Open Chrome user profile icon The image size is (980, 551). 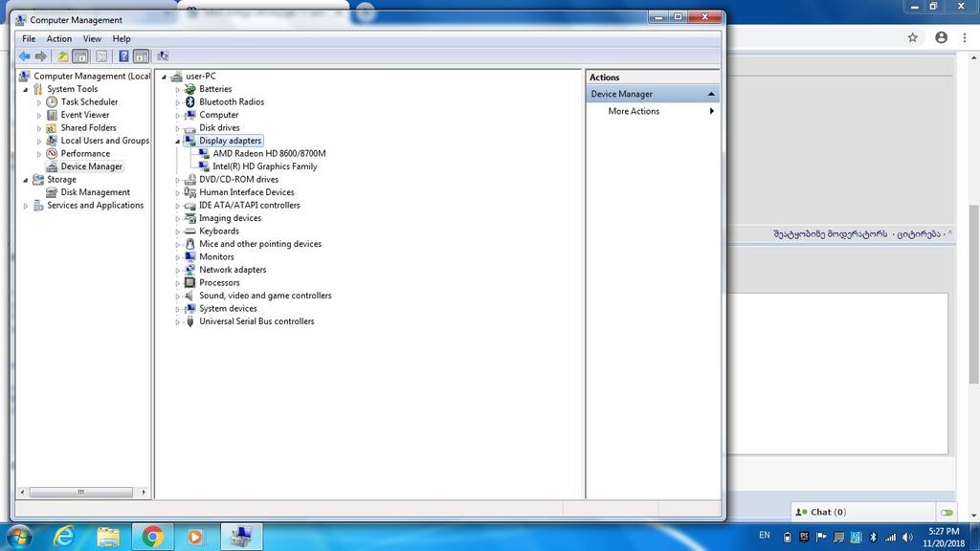(942, 37)
